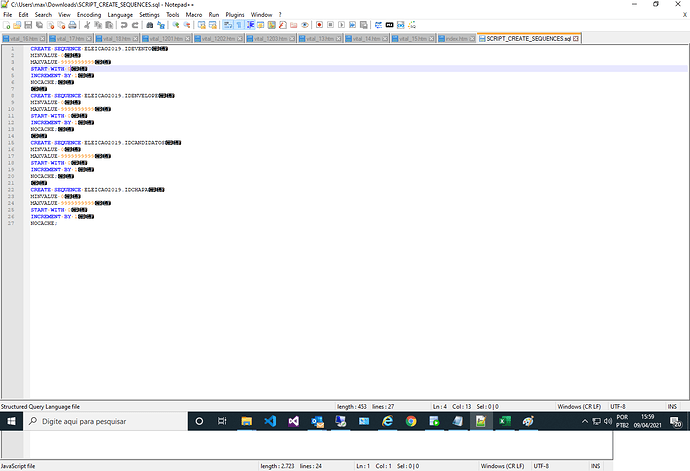Switch to the vital_16.htm tab
Image resolution: width=690 pixels, height=471 pixels.
pyautogui.click(x=24, y=39)
